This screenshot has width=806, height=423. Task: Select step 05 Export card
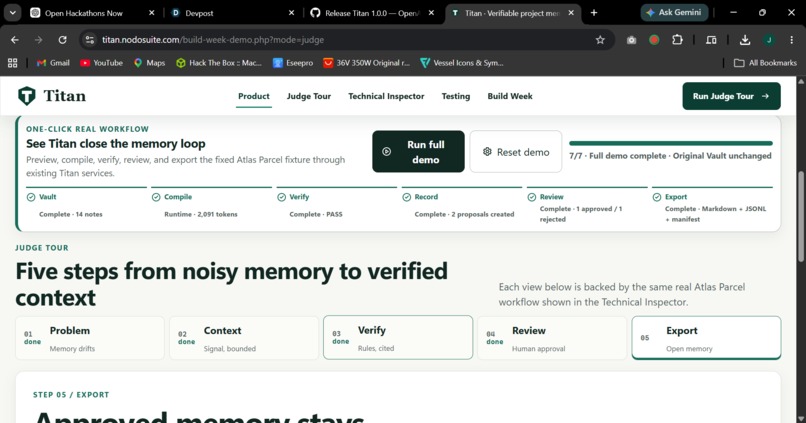706,338
